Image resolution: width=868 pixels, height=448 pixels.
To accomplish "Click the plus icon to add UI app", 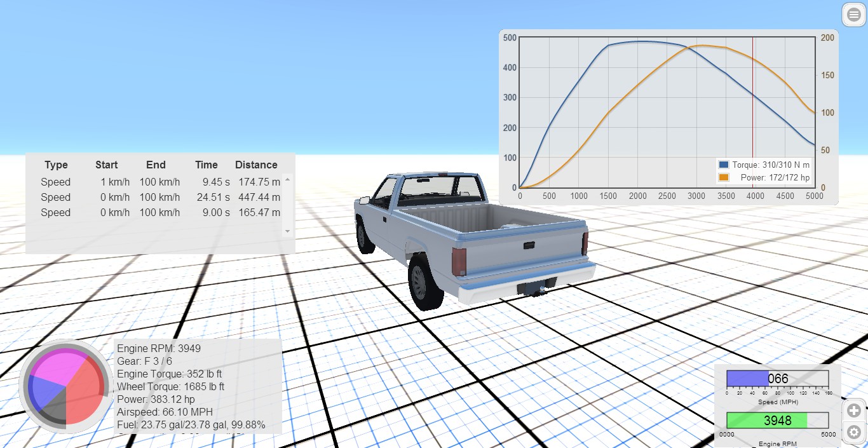I will (x=854, y=411).
